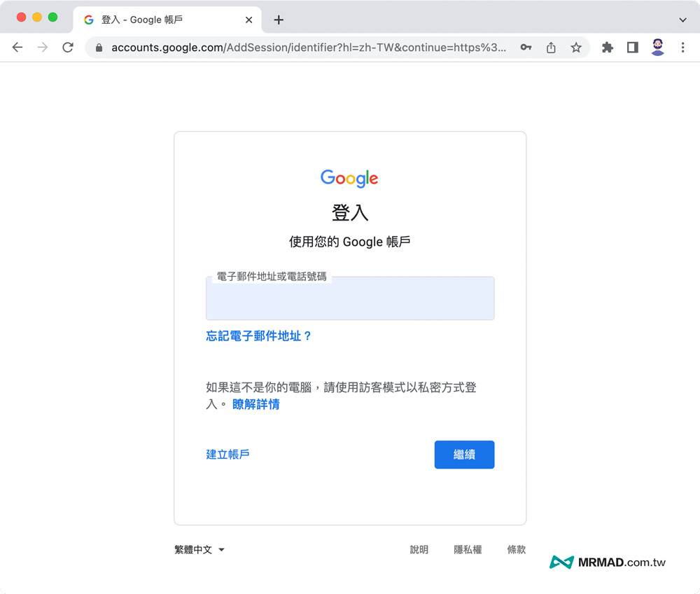This screenshot has width=700, height=594.
Task: Select the 登入 - Google 帳戶 tab
Action: point(167,20)
